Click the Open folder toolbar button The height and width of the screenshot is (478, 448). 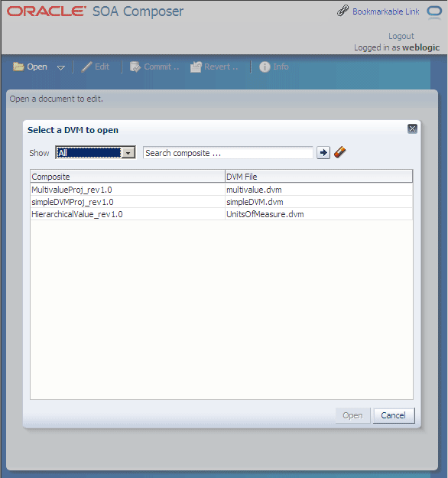coord(30,67)
